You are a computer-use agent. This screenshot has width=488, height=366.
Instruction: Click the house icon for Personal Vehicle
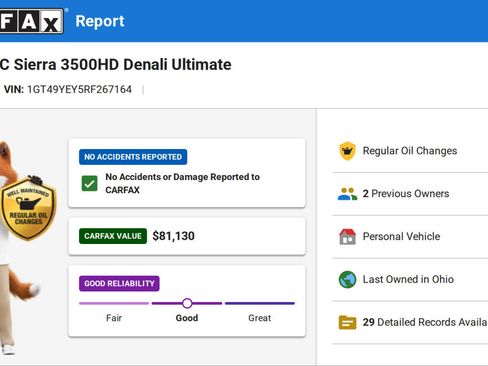click(x=347, y=237)
